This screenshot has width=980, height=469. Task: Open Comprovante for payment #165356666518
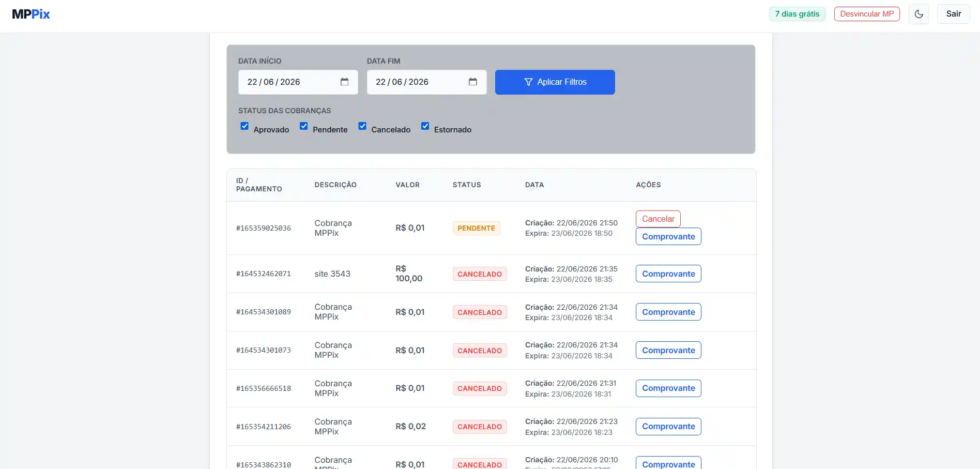pos(668,388)
